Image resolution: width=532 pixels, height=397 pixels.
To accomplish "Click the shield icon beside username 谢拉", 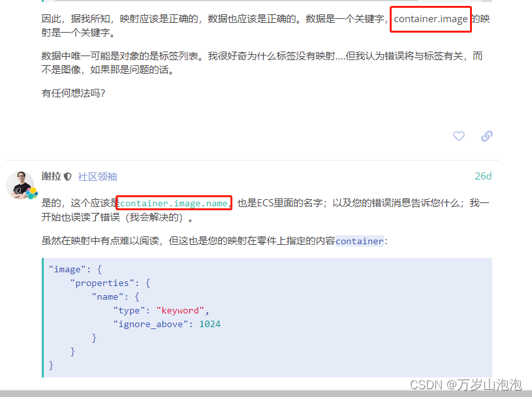I will (x=66, y=176).
